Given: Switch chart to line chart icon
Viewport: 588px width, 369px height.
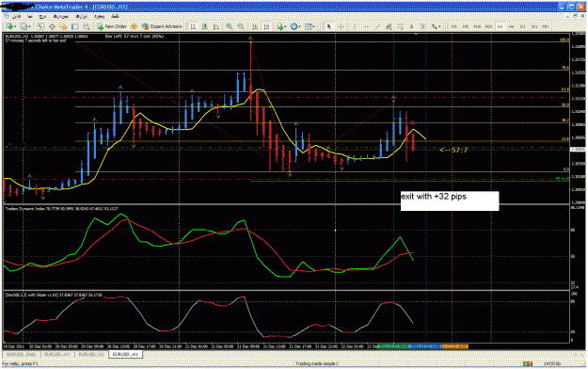Looking at the screenshot, I should 216,26.
